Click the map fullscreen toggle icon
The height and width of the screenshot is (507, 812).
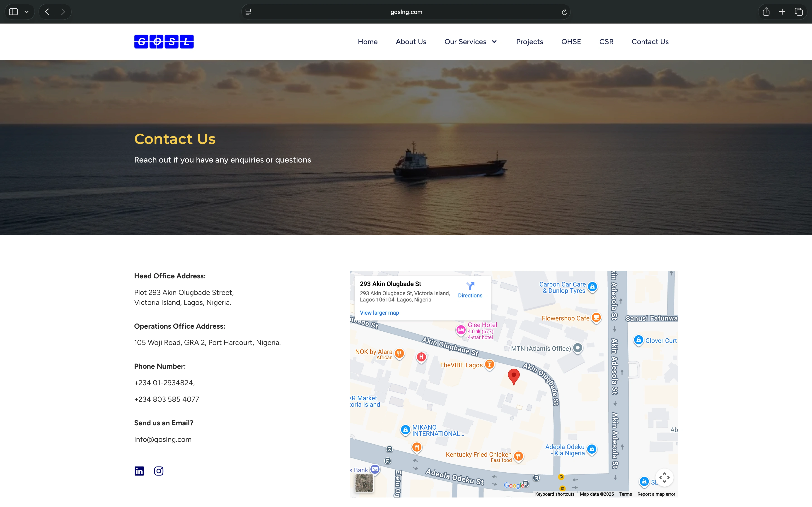[x=664, y=478]
